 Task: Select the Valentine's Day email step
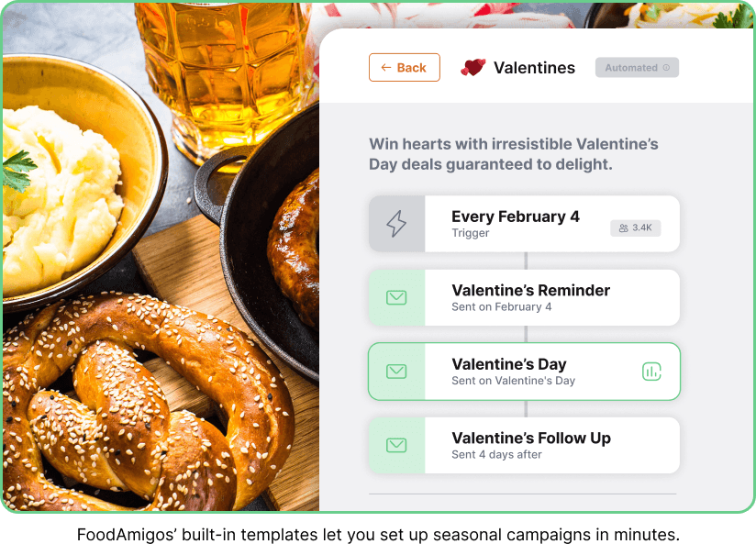click(524, 372)
